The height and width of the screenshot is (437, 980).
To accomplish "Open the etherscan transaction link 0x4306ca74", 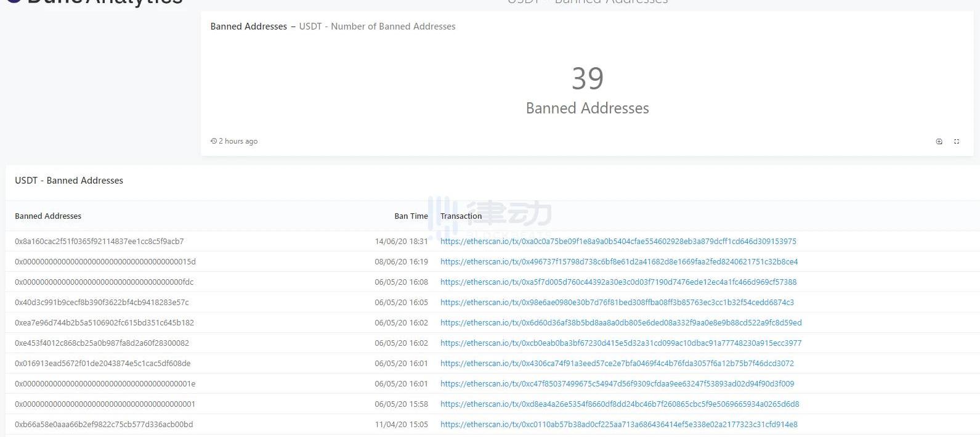I will [x=617, y=364].
